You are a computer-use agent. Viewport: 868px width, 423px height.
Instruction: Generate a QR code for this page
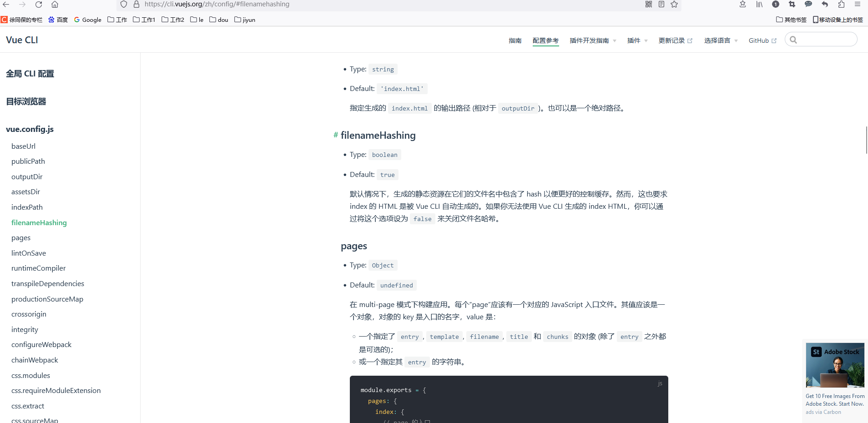click(x=649, y=5)
